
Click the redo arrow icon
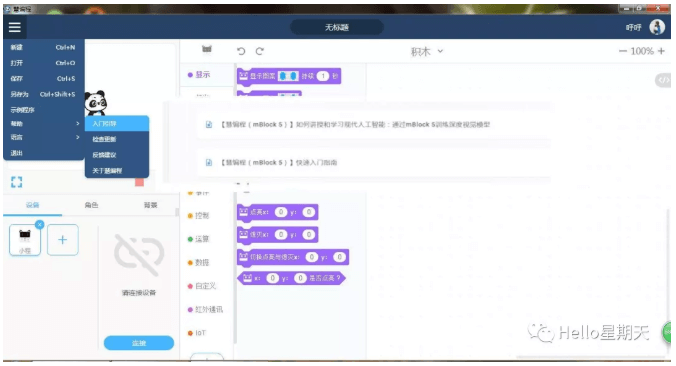(260, 51)
